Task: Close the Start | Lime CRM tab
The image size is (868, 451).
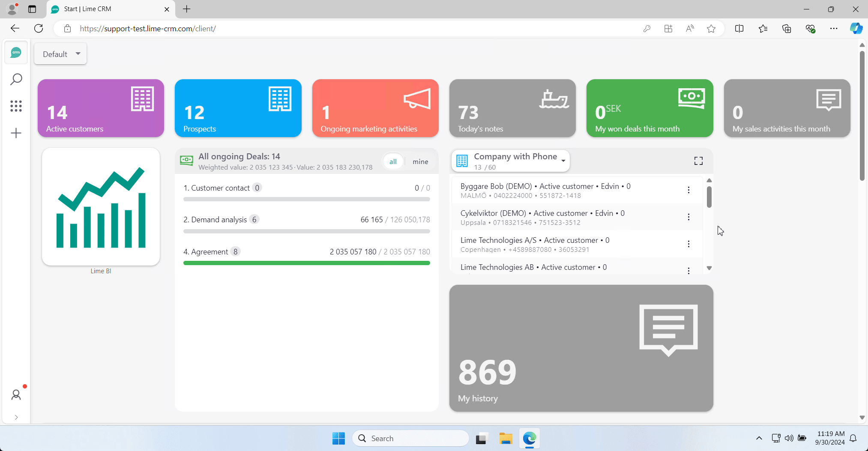Action: coord(167,9)
